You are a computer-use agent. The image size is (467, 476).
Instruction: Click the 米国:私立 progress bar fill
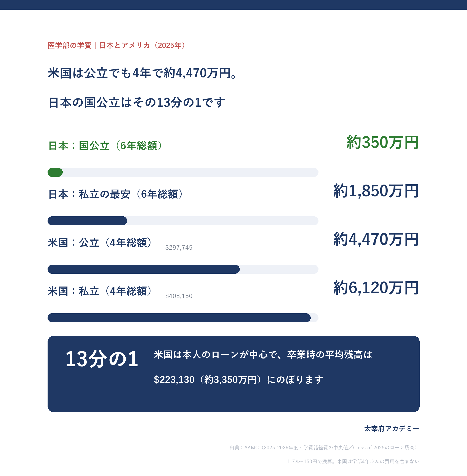tap(179, 318)
